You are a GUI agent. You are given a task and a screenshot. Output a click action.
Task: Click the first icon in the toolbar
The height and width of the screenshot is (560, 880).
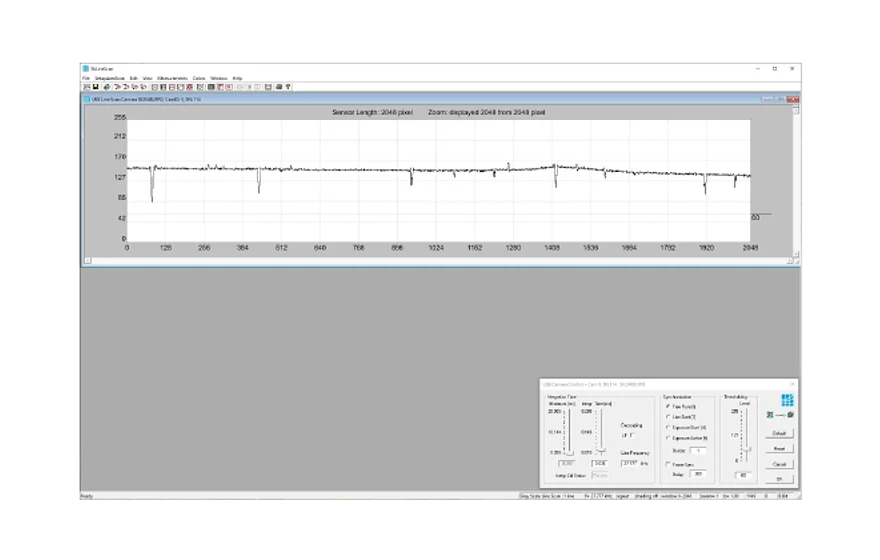pyautogui.click(x=86, y=87)
